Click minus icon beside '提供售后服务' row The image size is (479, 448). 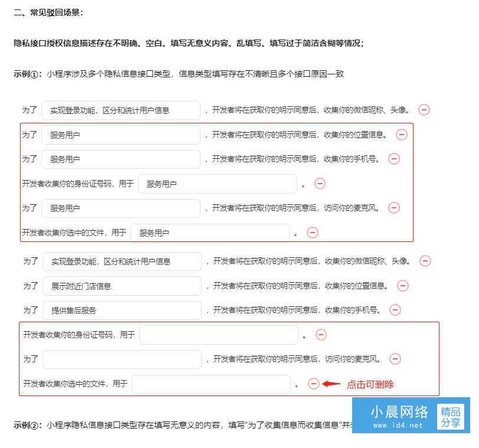[x=395, y=310]
